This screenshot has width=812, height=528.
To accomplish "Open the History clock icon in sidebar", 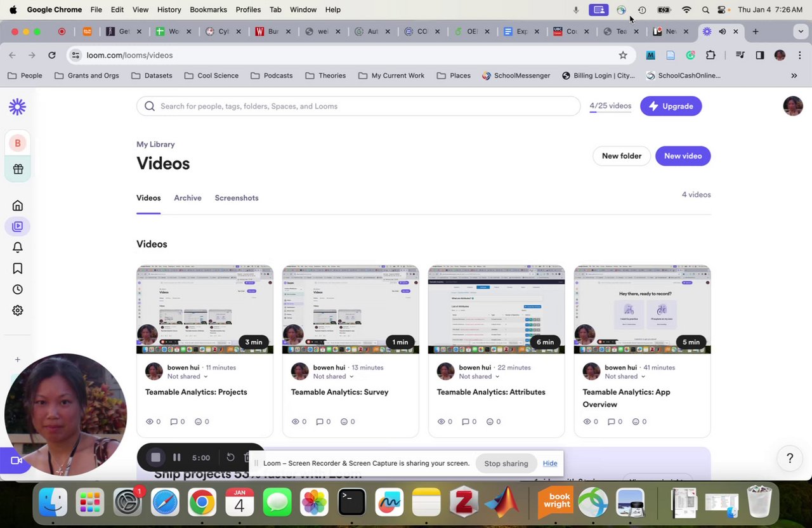I will coord(18,289).
